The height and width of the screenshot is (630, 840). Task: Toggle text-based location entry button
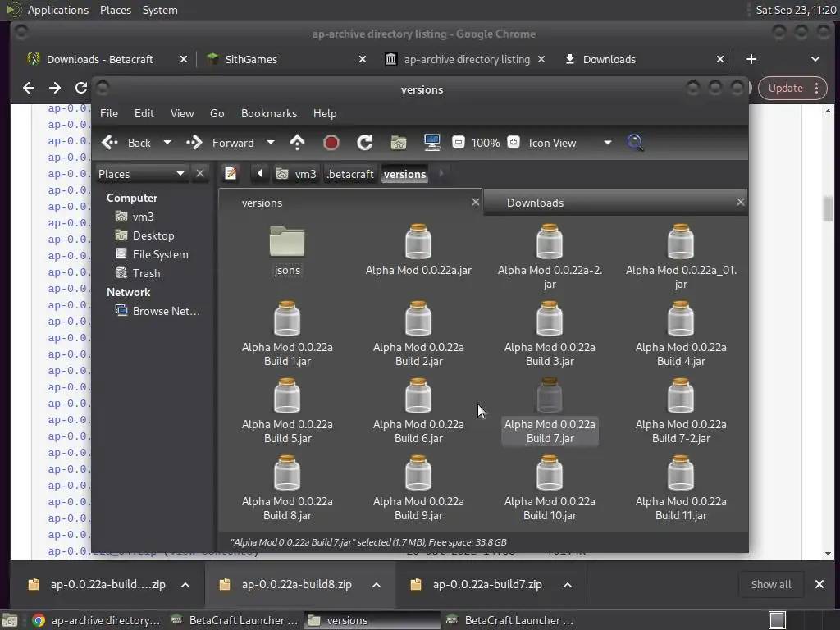pos(231,173)
